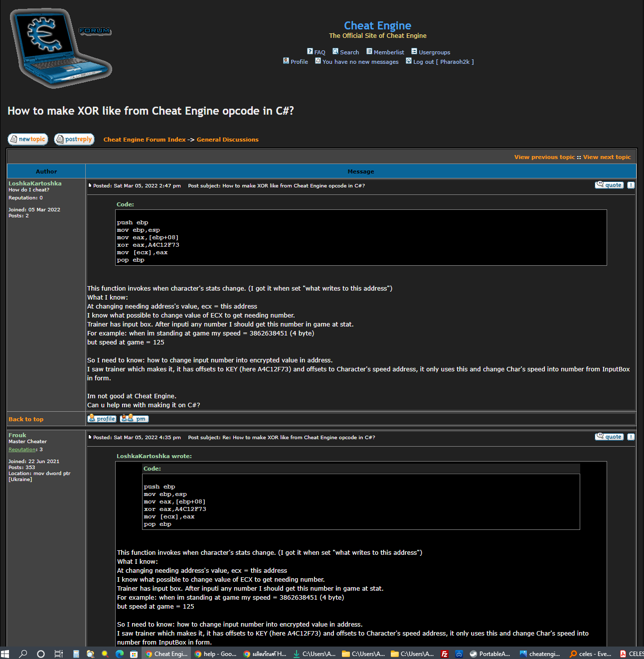This screenshot has height=659, width=644.
Task: Click the FAQ icon in header
Action: point(310,51)
